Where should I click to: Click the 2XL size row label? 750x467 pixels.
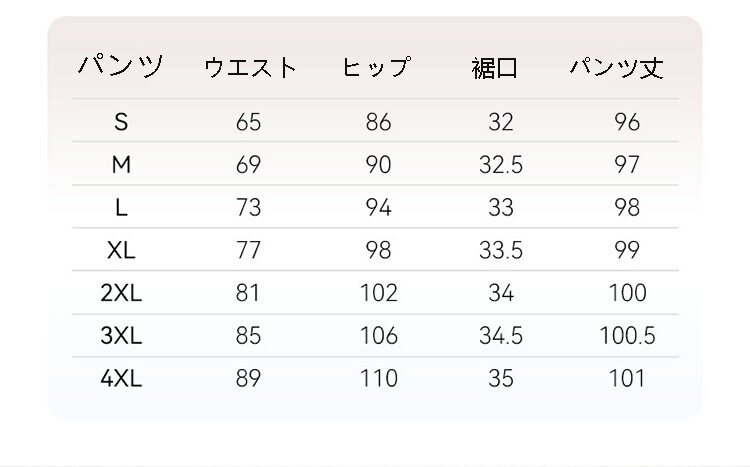pyautogui.click(x=121, y=293)
